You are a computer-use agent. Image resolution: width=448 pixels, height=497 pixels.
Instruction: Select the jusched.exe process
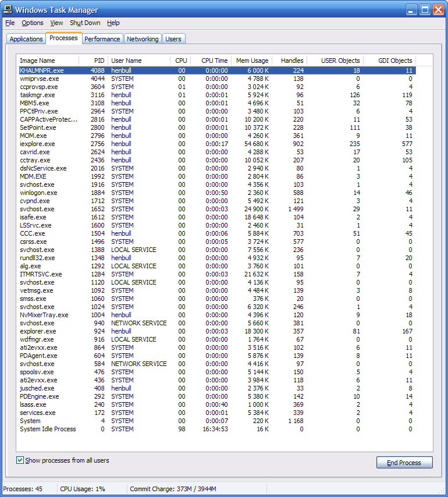[217, 388]
